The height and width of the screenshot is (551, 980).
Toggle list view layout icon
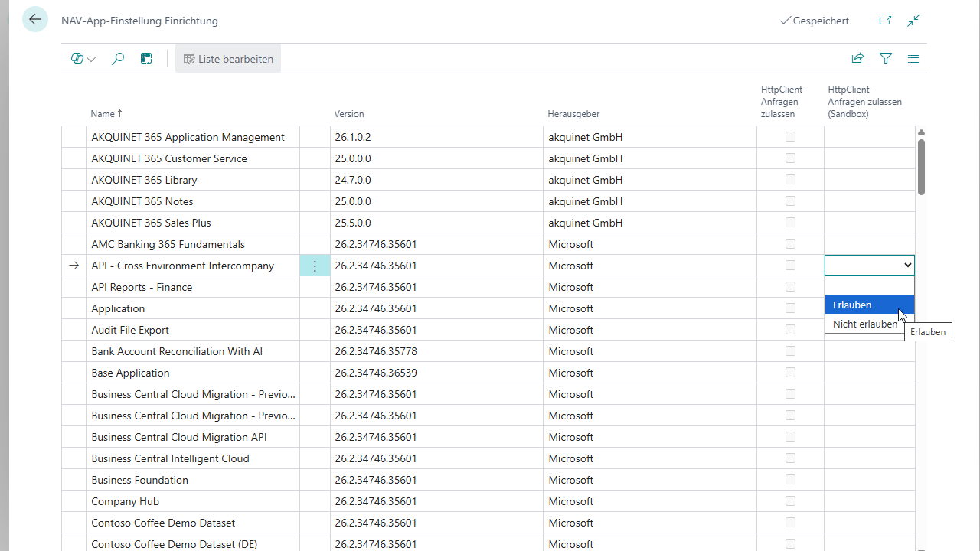click(913, 58)
